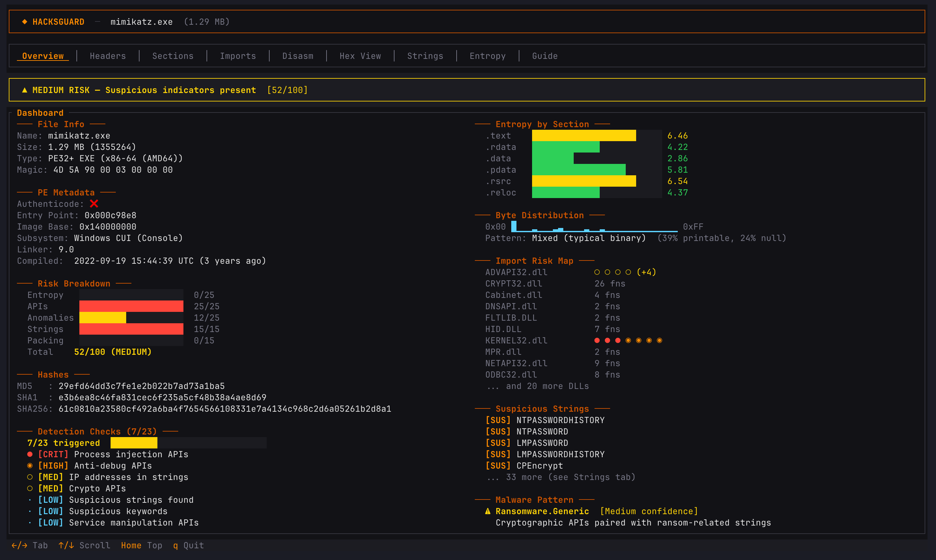Click the Strings risk breakdown red bar
This screenshot has width=936, height=560.
pos(131,329)
